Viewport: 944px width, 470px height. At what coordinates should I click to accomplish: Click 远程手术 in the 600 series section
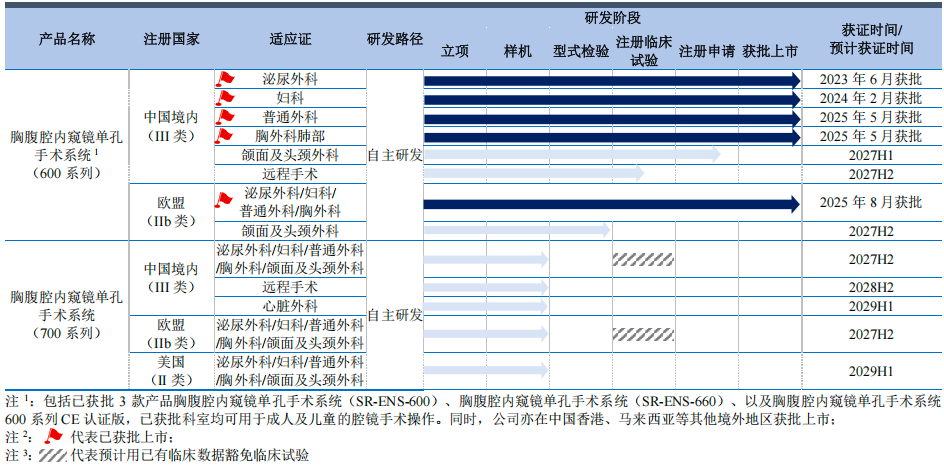pos(290,175)
